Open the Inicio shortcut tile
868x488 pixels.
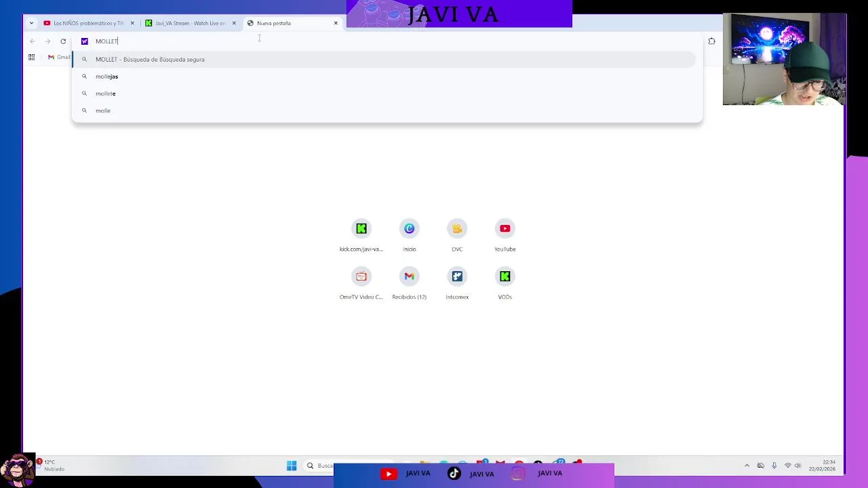coord(409,236)
